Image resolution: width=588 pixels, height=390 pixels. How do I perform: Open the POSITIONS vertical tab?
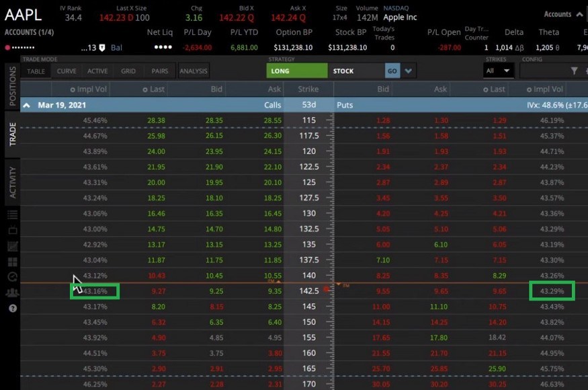pyautogui.click(x=12, y=86)
